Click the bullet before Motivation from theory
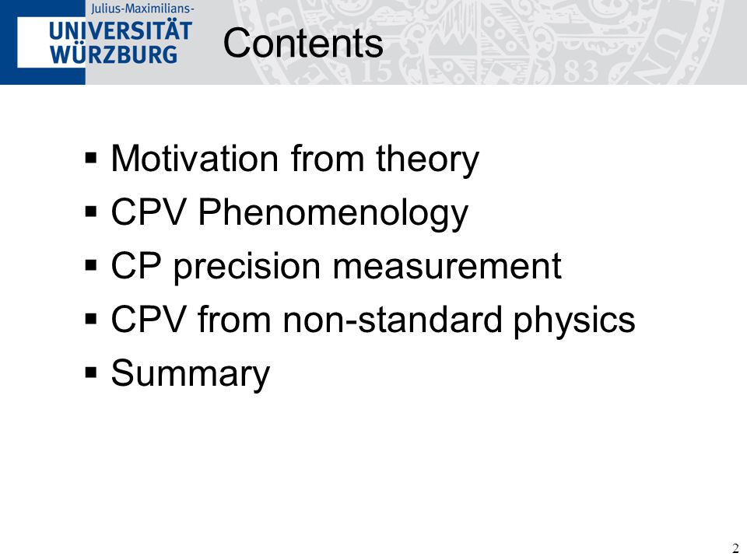747x560 pixels. coord(91,158)
